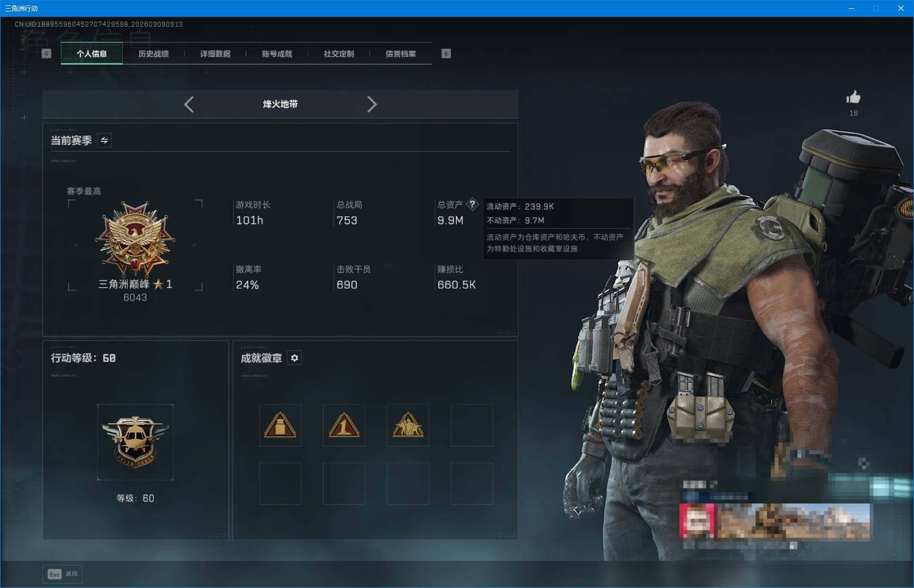Open the 成就徽章 settings gear icon

click(x=295, y=358)
